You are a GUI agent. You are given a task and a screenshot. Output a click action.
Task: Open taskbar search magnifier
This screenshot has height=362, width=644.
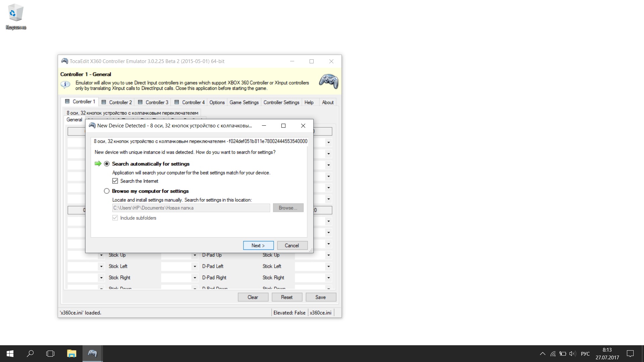point(30,353)
